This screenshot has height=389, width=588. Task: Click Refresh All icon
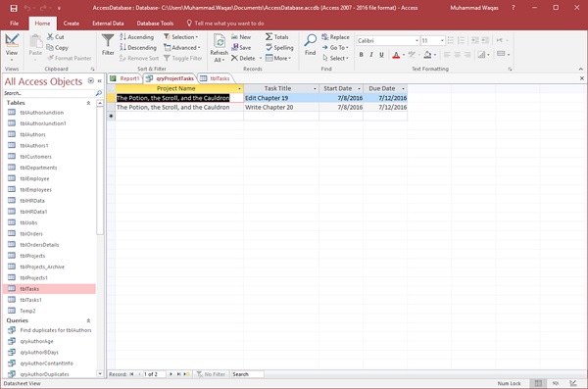pos(219,41)
